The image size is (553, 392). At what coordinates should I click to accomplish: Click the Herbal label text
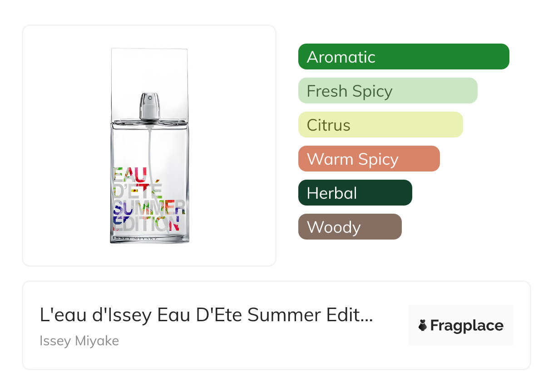(332, 193)
